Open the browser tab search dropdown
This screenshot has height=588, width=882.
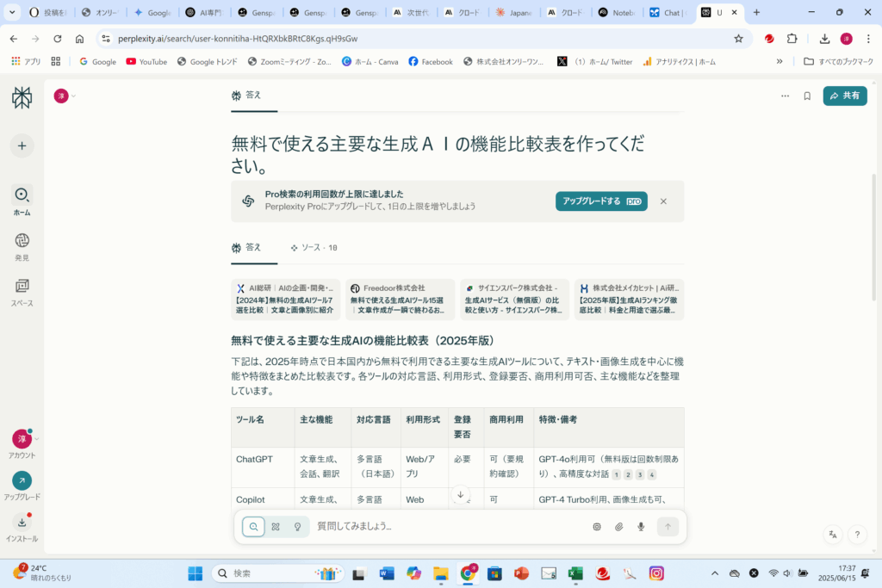[x=12, y=12]
